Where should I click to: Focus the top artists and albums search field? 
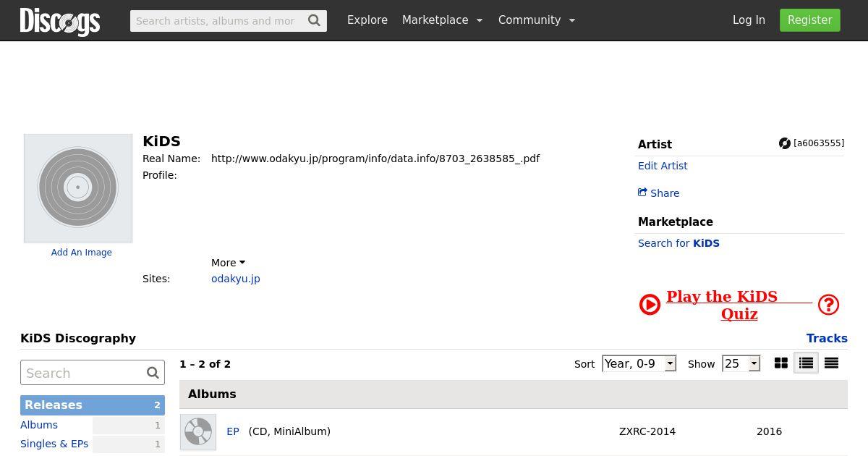[x=217, y=21]
